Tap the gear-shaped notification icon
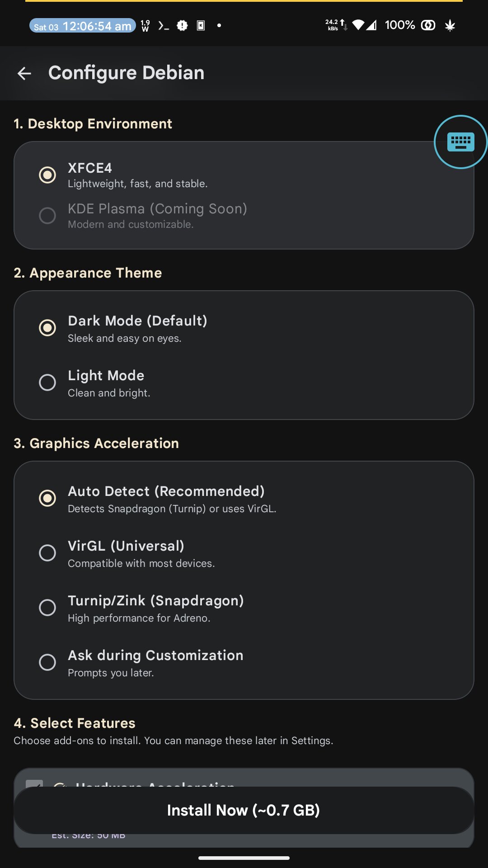Viewport: 488px width, 868px height. (182, 26)
